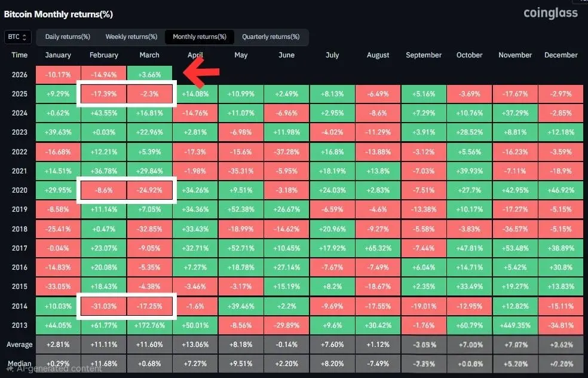
Task: Click the 2020 March cell -24.92%
Action: [x=149, y=190]
